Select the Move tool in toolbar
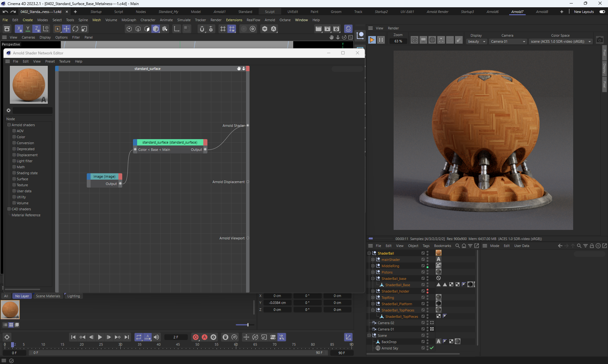 click(x=66, y=29)
